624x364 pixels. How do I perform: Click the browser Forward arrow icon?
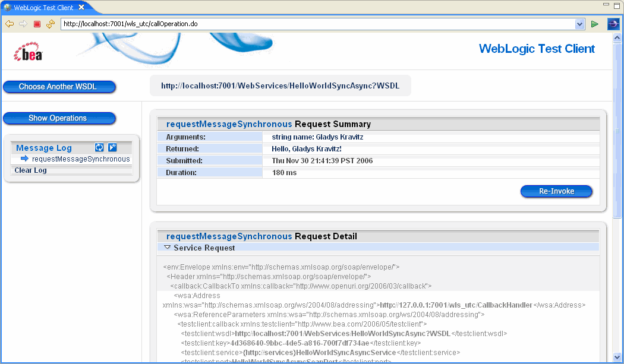[23, 24]
